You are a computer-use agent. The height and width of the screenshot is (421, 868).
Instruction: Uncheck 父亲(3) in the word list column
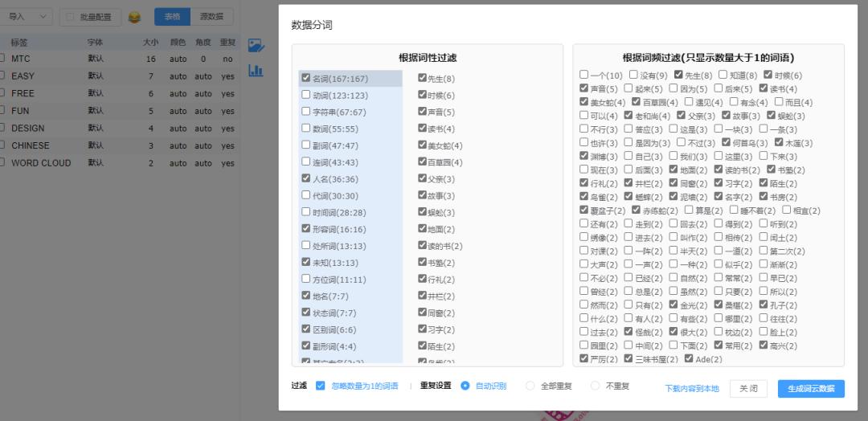pos(423,178)
